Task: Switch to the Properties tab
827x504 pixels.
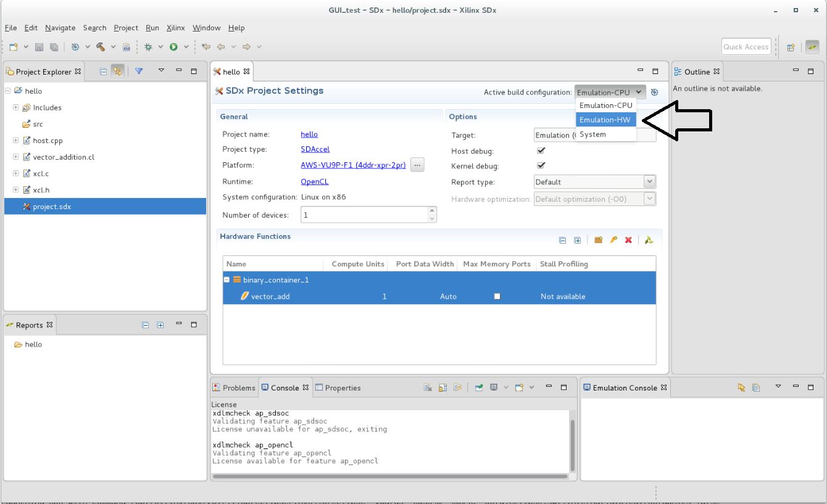Action: coord(338,387)
